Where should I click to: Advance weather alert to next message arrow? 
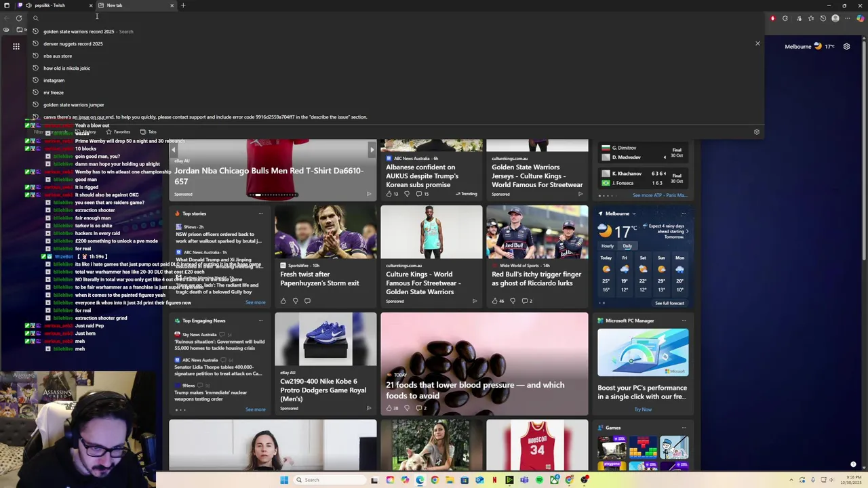(687, 232)
